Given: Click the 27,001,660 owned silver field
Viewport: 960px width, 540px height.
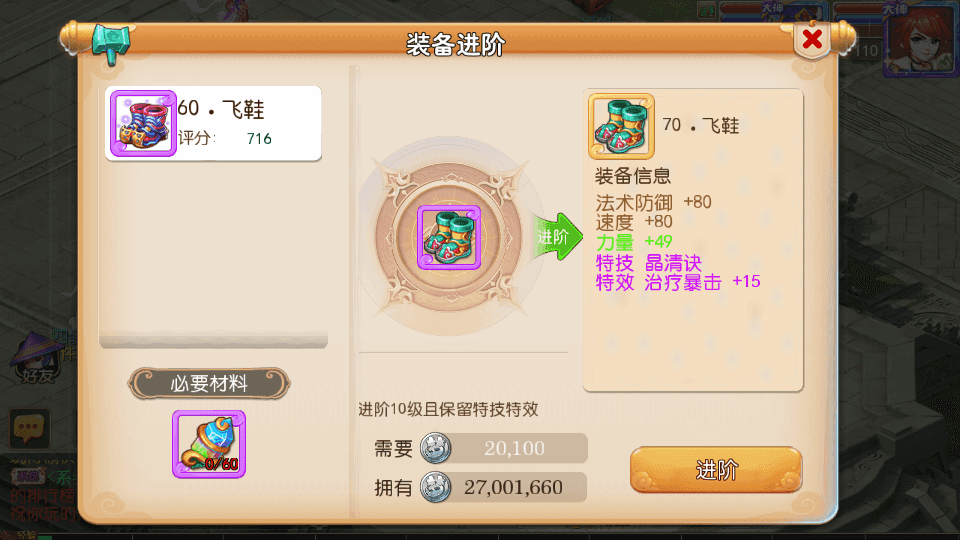Looking at the screenshot, I should click(513, 487).
